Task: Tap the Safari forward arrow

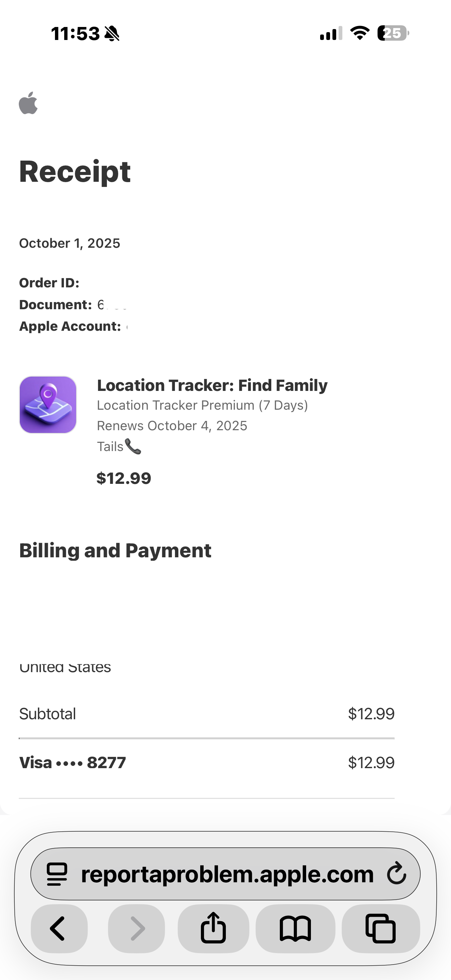Action: pyautogui.click(x=137, y=928)
